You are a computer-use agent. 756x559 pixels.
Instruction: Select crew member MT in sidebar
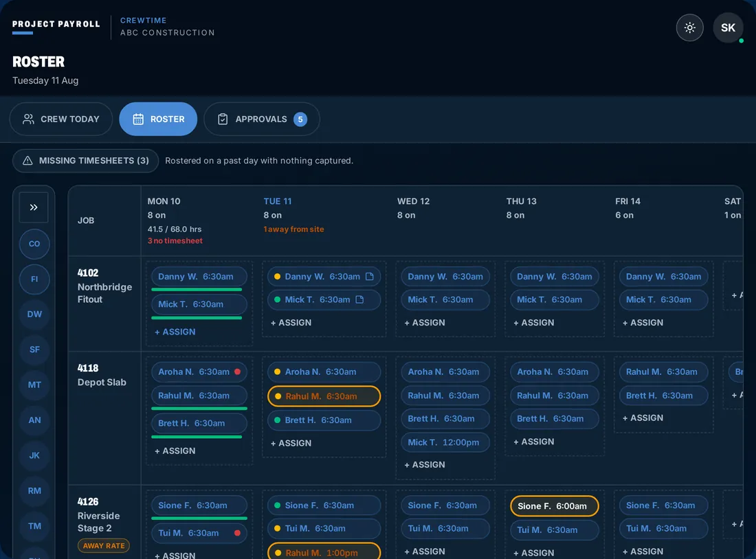pyautogui.click(x=34, y=385)
